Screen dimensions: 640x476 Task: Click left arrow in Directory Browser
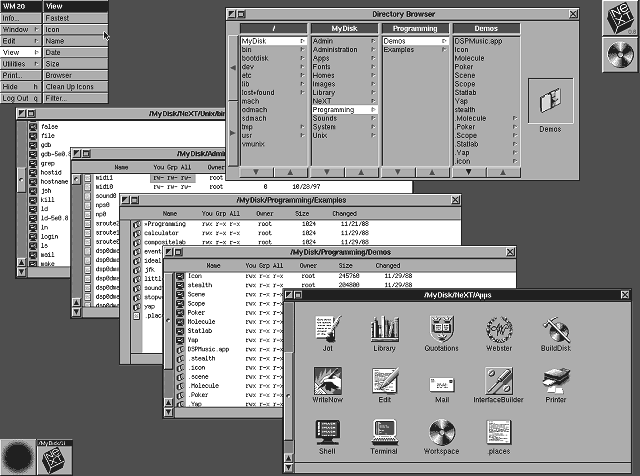(x=233, y=68)
